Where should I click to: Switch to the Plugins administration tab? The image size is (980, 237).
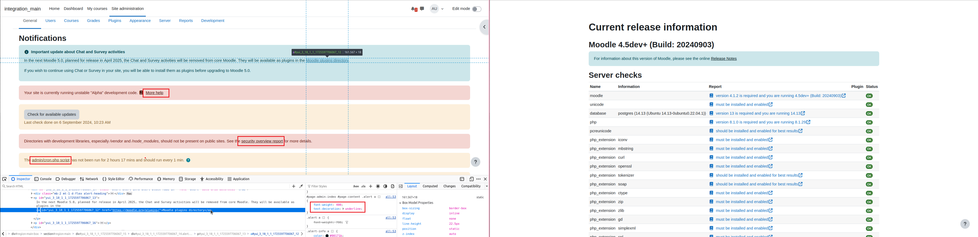coord(114,21)
